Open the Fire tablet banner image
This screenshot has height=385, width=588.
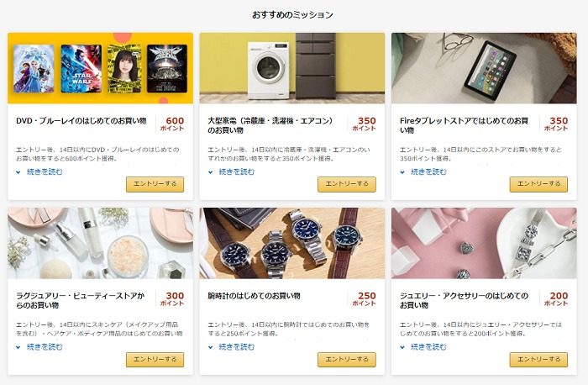tap(484, 68)
